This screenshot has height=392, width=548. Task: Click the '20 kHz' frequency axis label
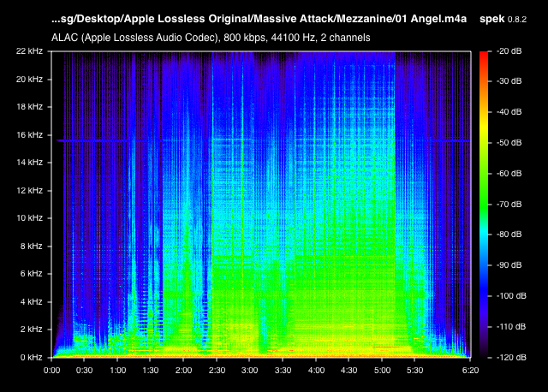(x=29, y=80)
